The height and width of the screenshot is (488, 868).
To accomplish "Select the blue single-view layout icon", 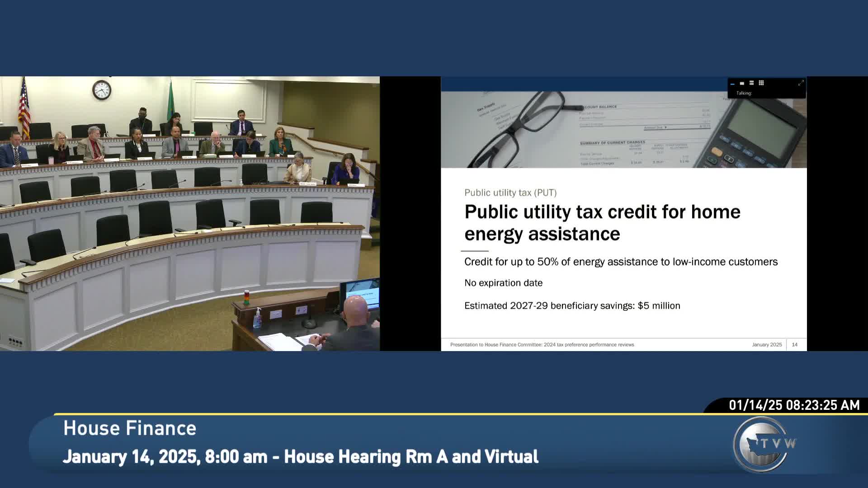I will pyautogui.click(x=733, y=83).
